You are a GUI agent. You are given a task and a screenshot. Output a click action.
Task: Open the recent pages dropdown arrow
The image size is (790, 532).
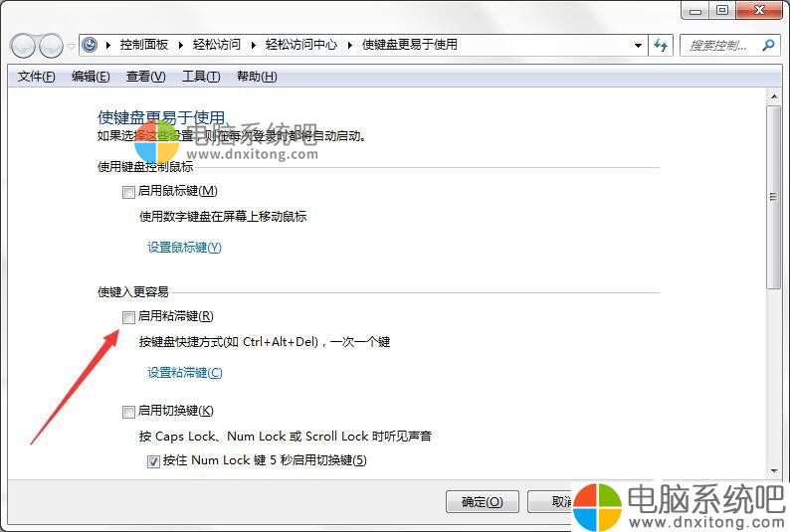pyautogui.click(x=71, y=47)
